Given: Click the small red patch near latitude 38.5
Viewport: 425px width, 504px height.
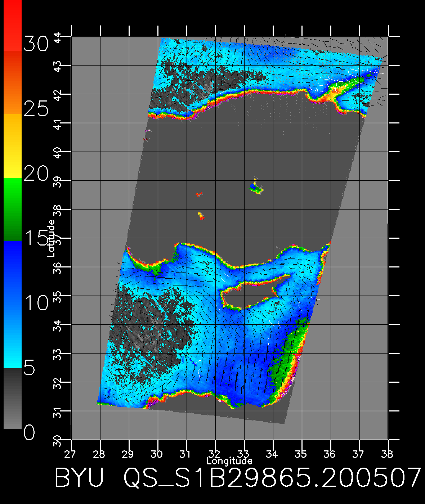Looking at the screenshot, I should pyautogui.click(x=198, y=194).
